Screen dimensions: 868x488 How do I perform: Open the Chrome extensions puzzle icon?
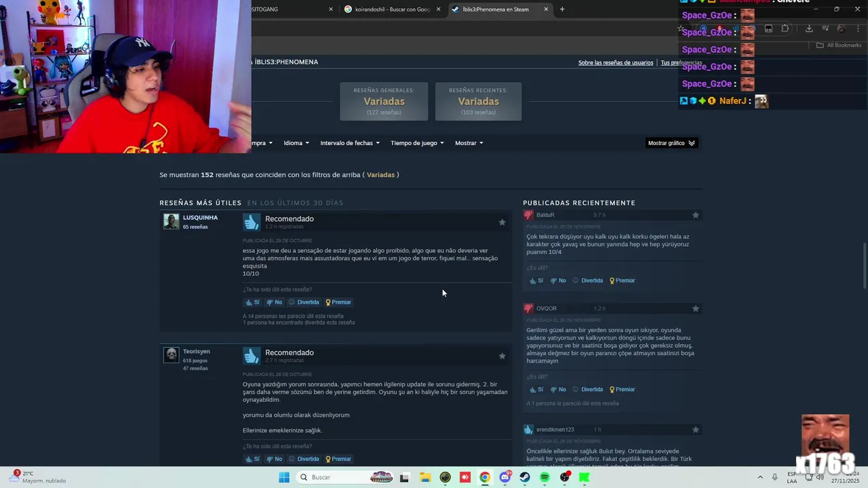(785, 28)
